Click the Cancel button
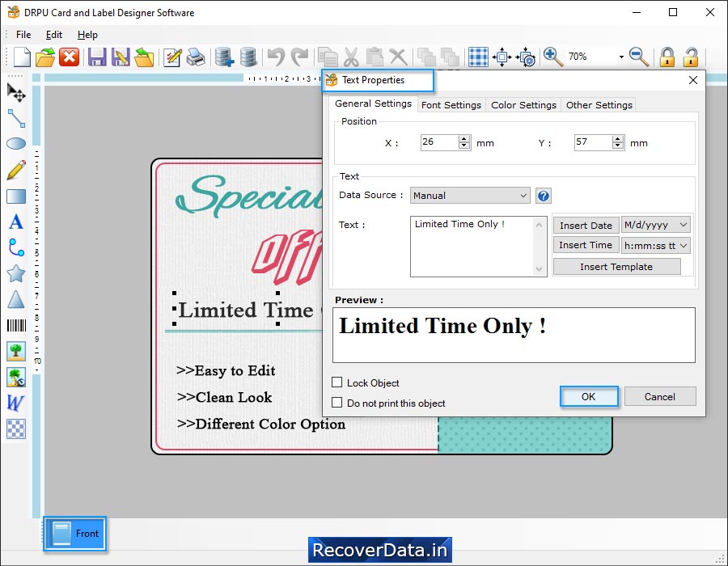This screenshot has height=566, width=728. pos(660,397)
